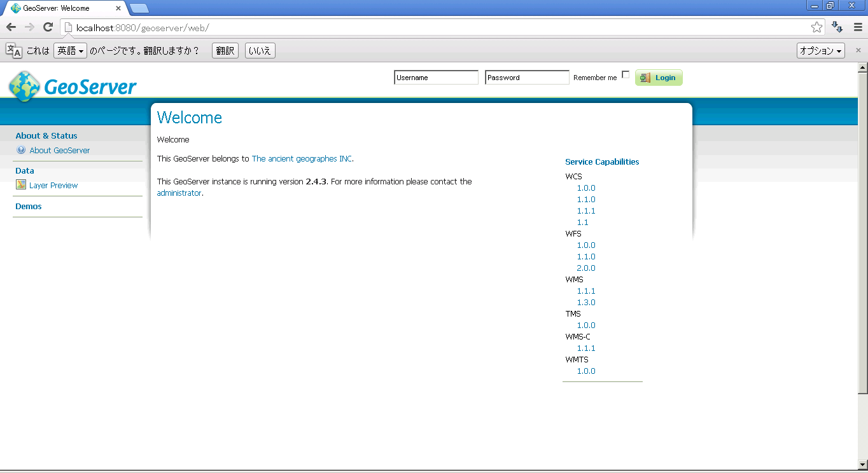Bookmark page with the star icon
This screenshot has height=473, width=868.
tap(816, 27)
